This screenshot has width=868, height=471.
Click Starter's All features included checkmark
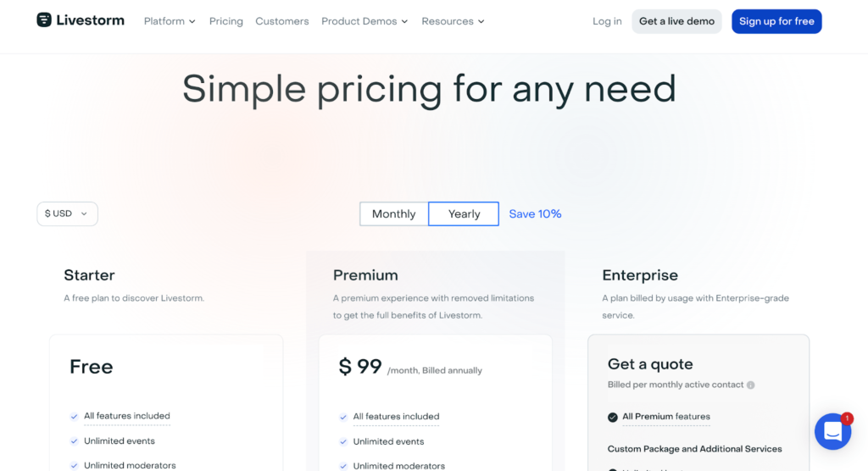click(75, 416)
